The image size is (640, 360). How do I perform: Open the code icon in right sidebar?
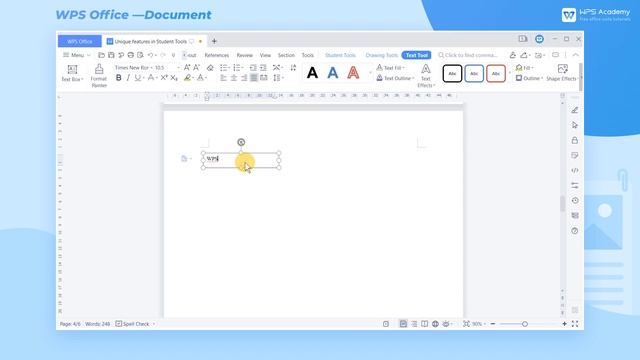(575, 170)
